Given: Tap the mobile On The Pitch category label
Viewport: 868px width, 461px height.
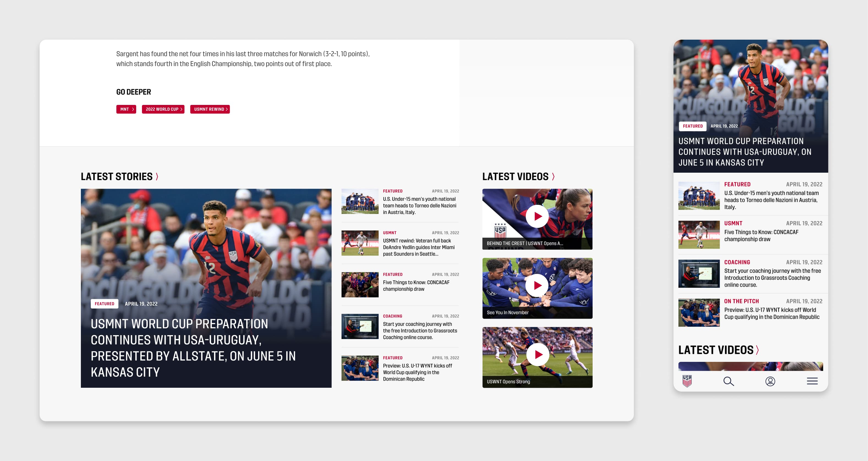Looking at the screenshot, I should (741, 301).
